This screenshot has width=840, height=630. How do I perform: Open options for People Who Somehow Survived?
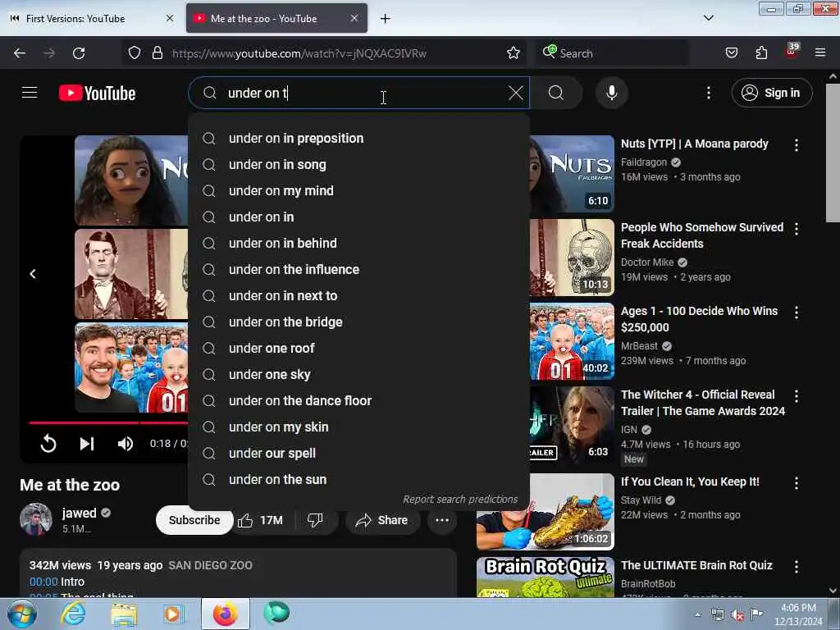796,229
